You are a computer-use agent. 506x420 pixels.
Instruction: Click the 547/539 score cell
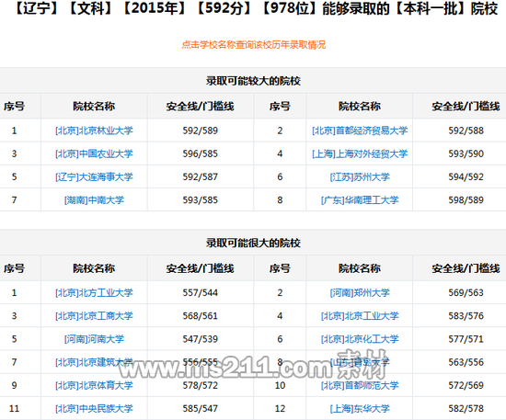coord(200,339)
